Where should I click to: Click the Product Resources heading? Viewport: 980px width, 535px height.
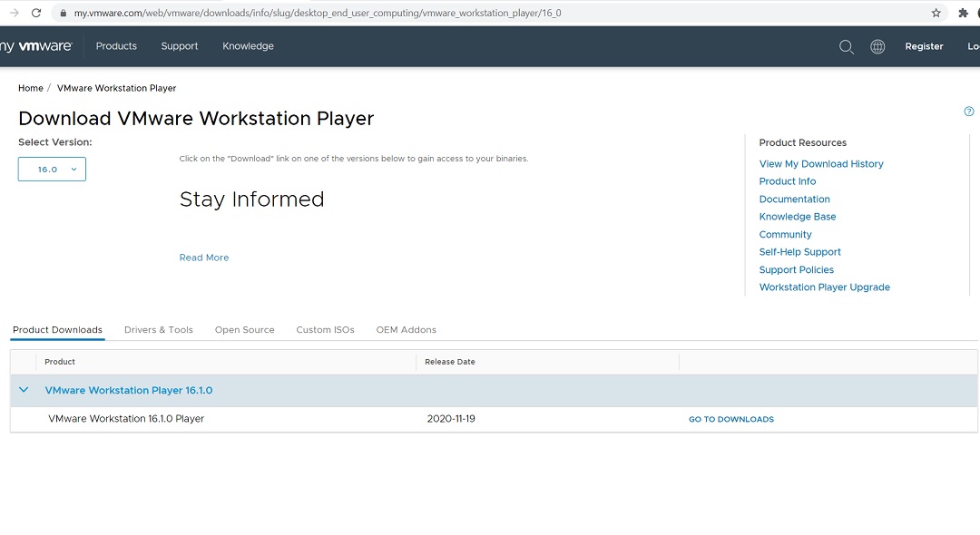(x=802, y=142)
